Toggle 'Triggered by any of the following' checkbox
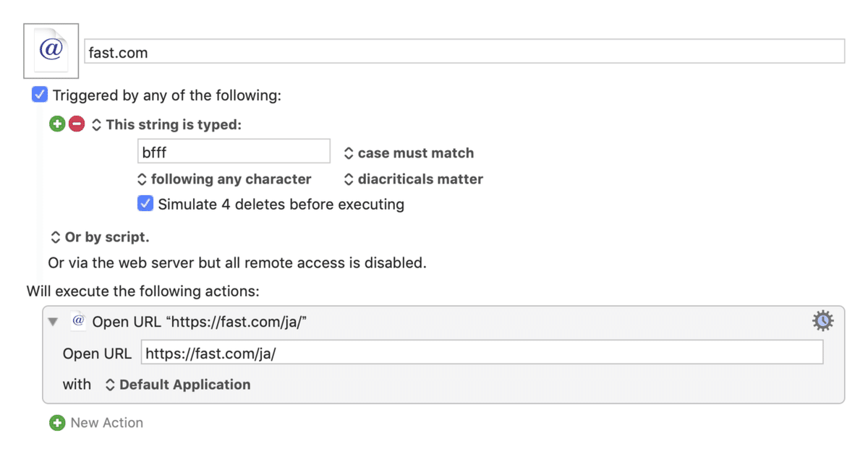The width and height of the screenshot is (868, 454). (40, 95)
